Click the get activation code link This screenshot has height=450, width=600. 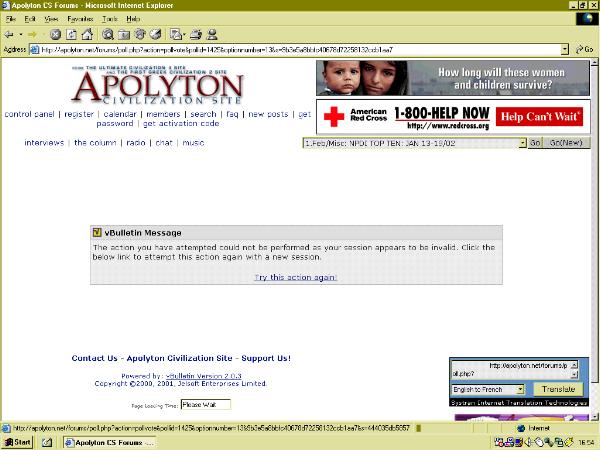point(181,123)
